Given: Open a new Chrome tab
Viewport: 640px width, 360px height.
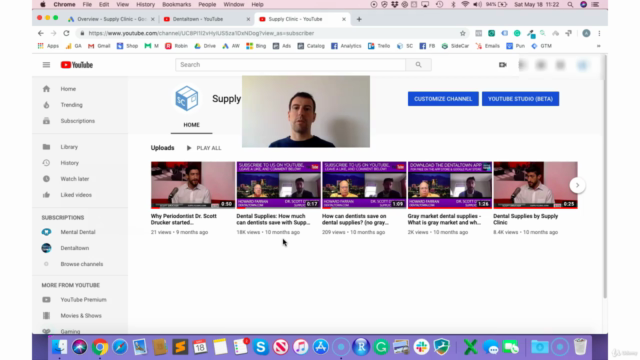Looking at the screenshot, I should pos(359,19).
